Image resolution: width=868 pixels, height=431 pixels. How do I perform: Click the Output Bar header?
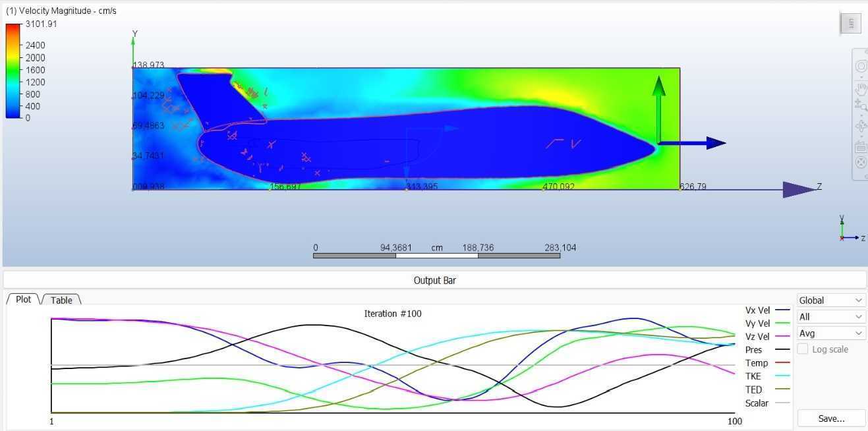click(x=435, y=280)
